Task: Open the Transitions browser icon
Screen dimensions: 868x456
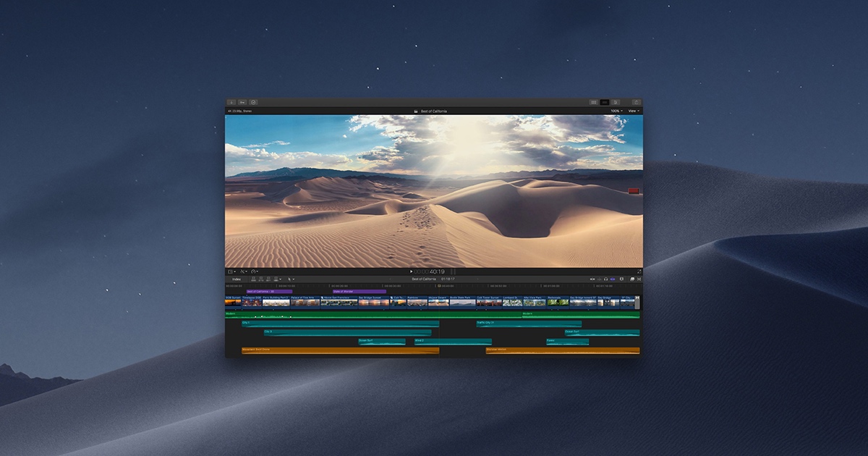Action: 639,279
